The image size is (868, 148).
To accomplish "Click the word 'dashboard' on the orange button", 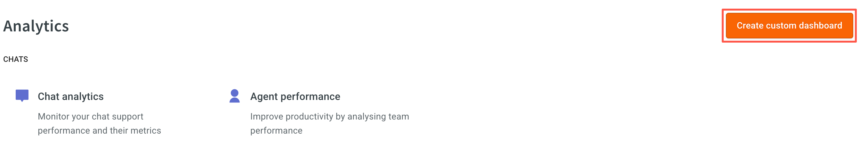I will click(820, 26).
